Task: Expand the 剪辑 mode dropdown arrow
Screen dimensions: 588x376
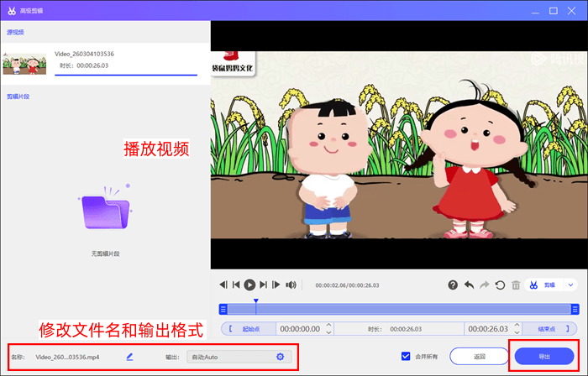Action: (570, 285)
